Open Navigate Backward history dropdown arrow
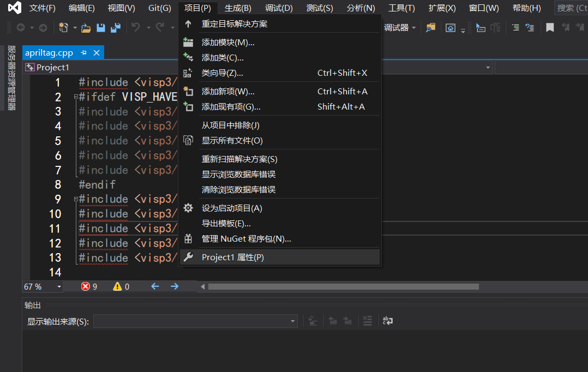 pyautogui.click(x=32, y=28)
